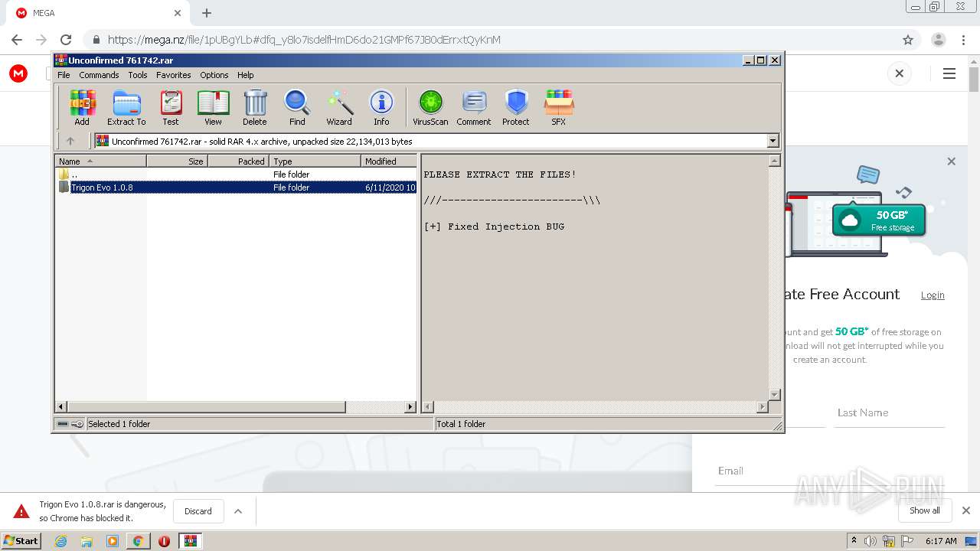The image size is (980, 551).
Task: Open the View file tool
Action: click(x=213, y=108)
